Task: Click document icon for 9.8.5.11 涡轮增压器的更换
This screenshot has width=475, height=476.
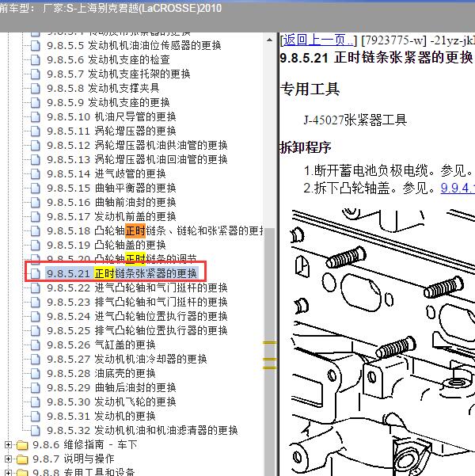Action: click(36, 131)
